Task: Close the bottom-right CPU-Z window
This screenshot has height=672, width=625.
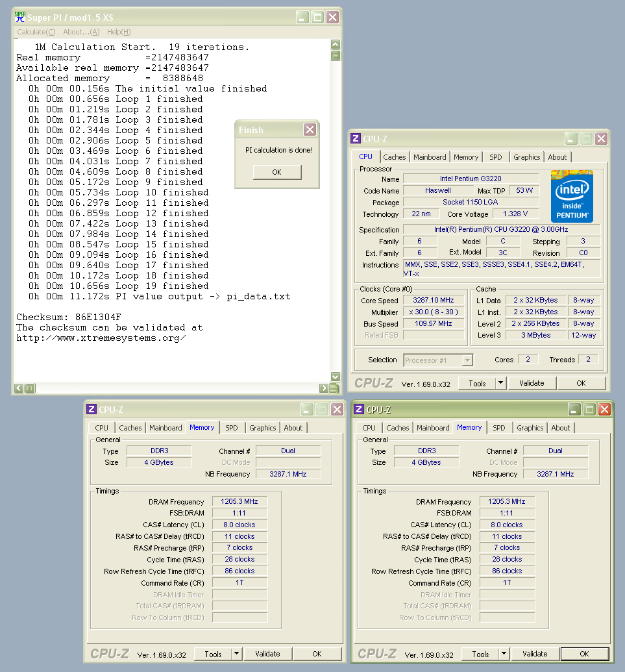Action: tap(604, 410)
